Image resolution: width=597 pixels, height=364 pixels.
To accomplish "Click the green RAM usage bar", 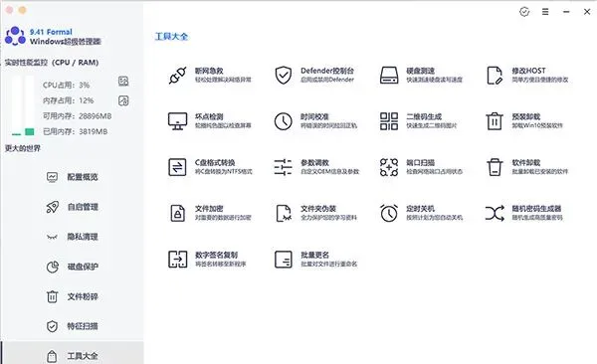I will click(29, 131).
